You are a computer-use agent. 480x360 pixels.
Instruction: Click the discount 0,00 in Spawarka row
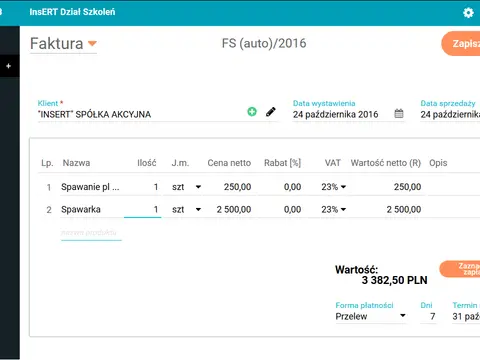click(x=292, y=209)
